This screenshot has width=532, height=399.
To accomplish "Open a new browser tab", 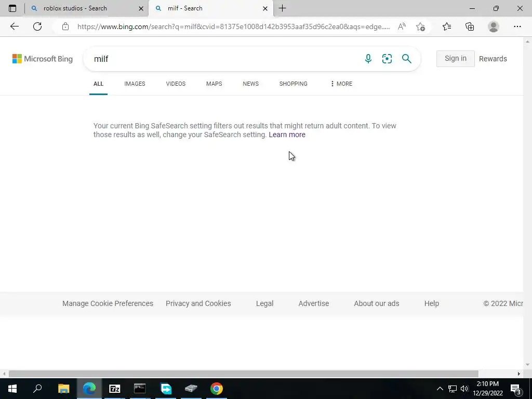I will (282, 8).
